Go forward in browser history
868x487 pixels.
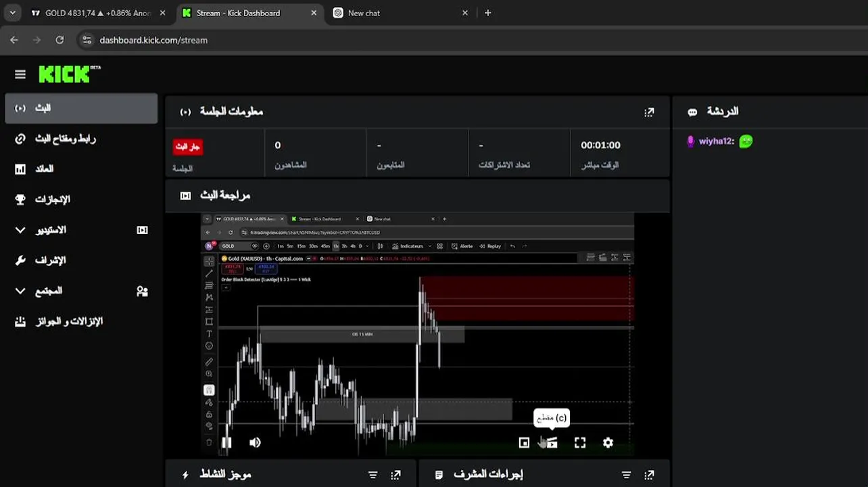click(37, 40)
